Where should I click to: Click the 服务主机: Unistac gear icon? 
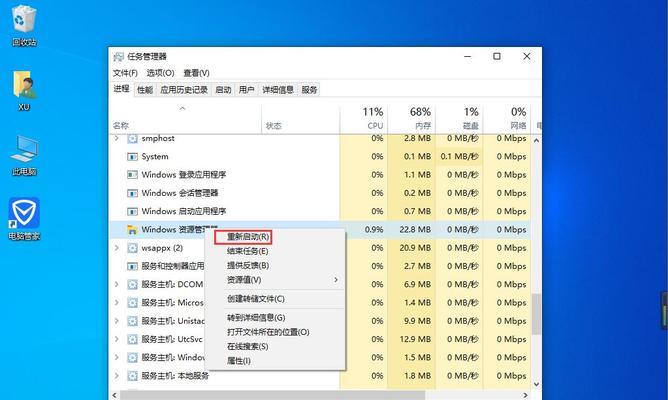coord(132,321)
